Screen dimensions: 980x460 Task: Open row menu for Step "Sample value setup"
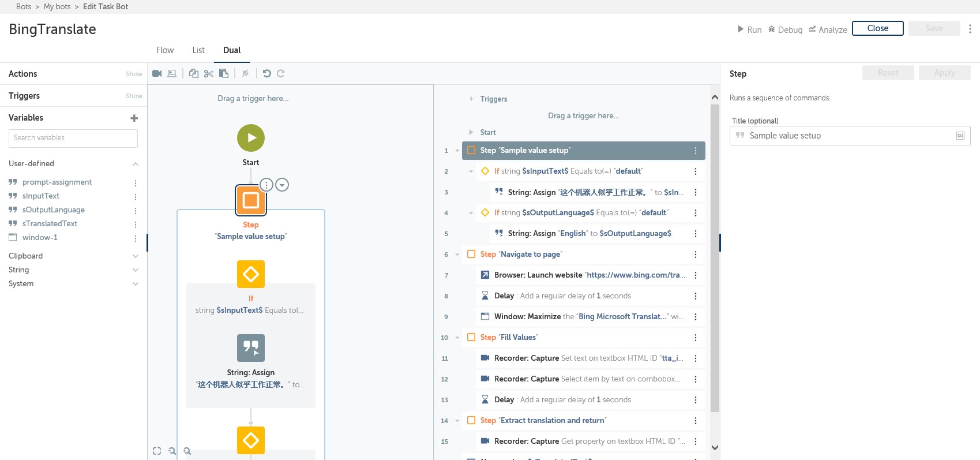(696, 151)
